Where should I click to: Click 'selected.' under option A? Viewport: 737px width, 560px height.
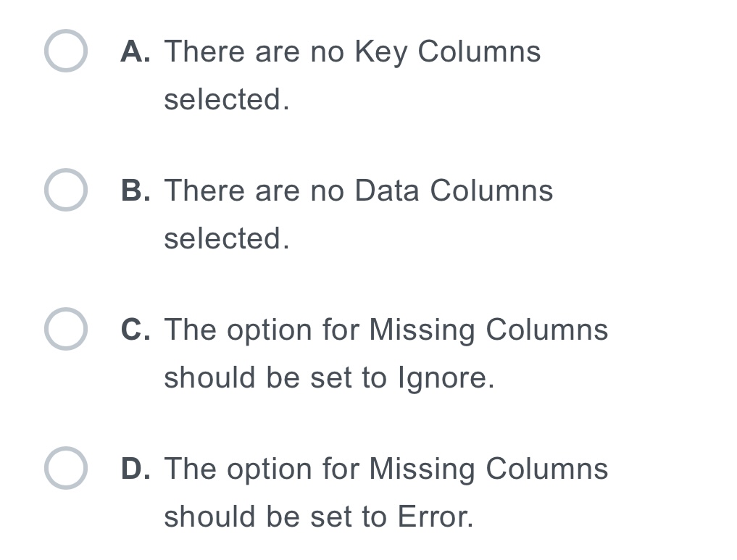(x=227, y=99)
